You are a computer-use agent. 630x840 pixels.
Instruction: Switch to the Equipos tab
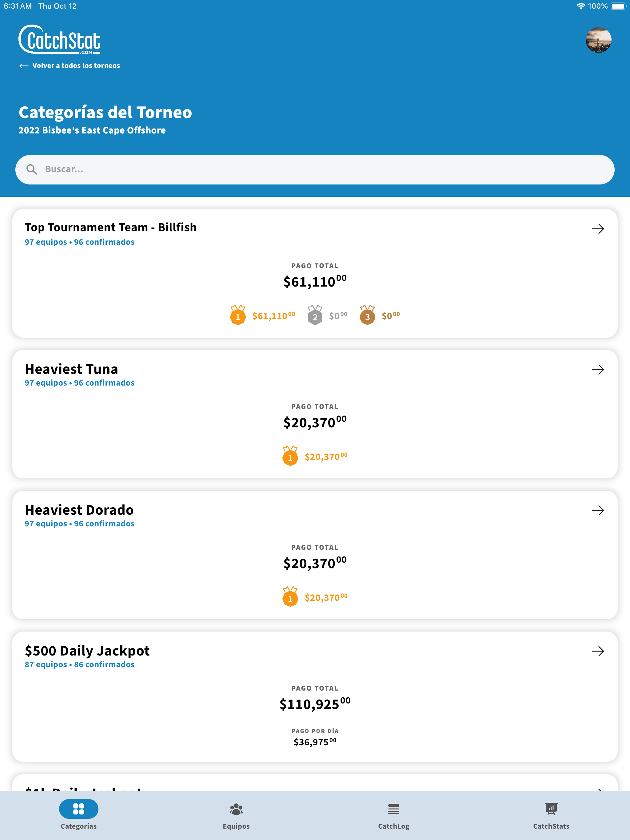click(x=236, y=815)
